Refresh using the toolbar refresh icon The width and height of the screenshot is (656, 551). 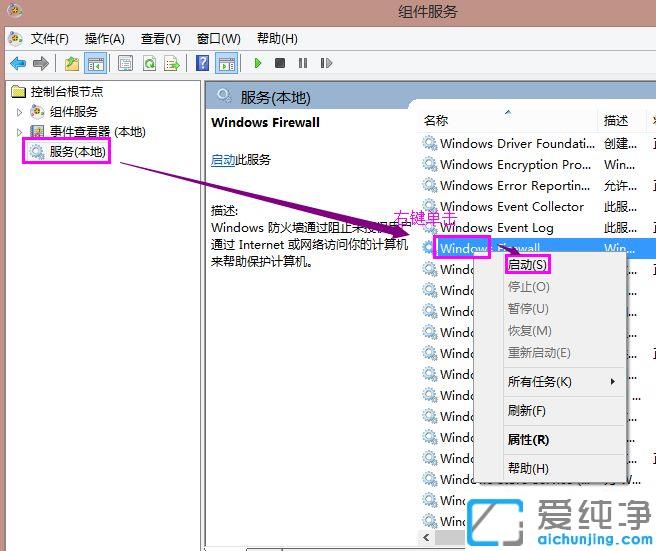tap(149, 64)
